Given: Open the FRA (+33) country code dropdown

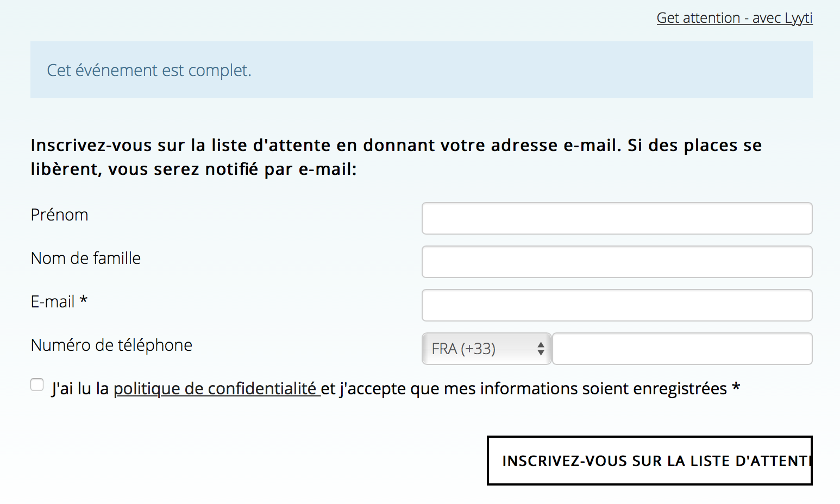Looking at the screenshot, I should [x=479, y=349].
